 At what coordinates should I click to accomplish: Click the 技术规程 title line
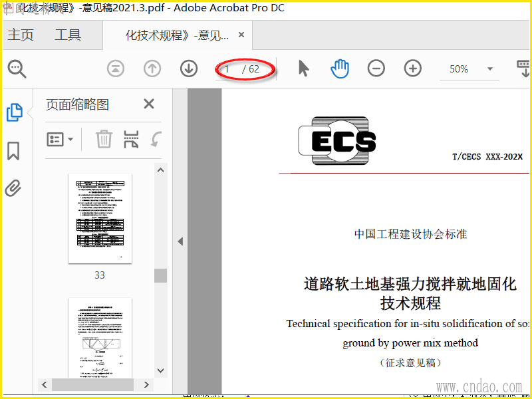click(x=410, y=303)
